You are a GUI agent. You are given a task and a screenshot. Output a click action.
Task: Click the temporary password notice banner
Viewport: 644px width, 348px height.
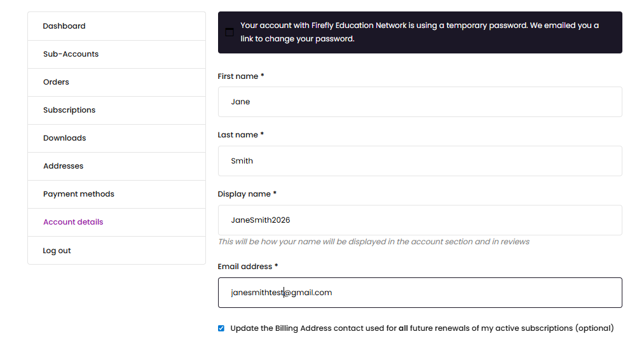point(420,32)
